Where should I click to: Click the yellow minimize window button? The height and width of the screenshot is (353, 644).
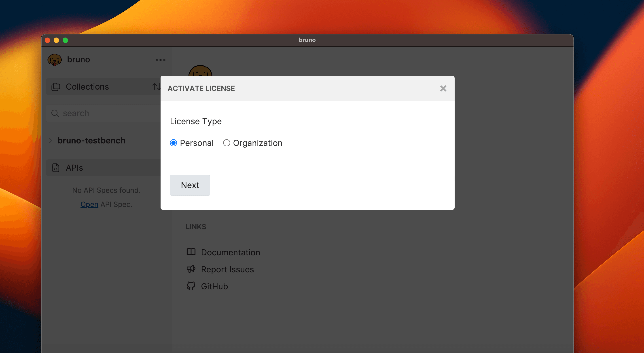click(56, 40)
